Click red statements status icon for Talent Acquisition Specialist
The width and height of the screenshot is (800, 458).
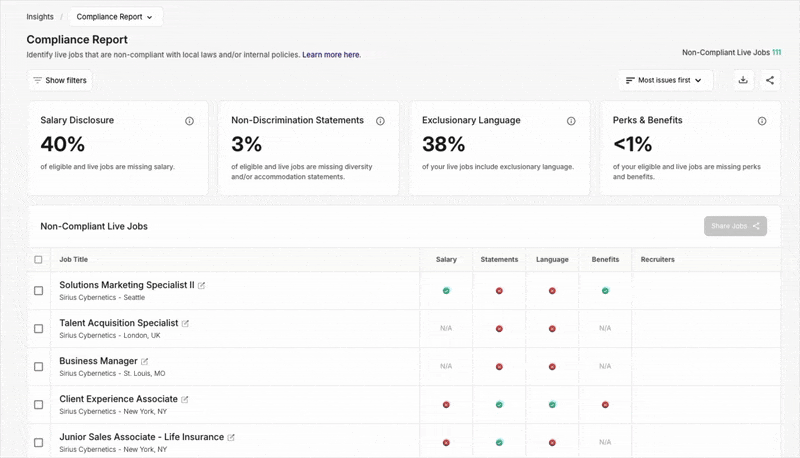click(x=499, y=328)
